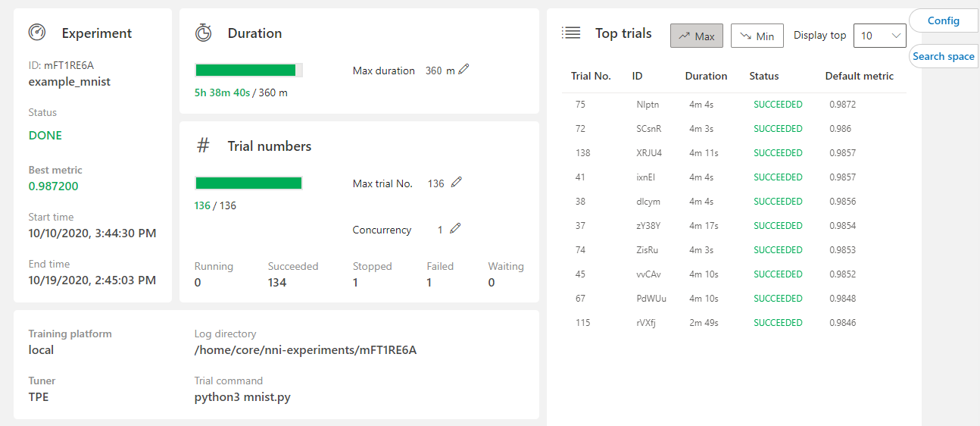Edit the Max trial No. with pencil icon
This screenshot has height=426, width=980.
tap(456, 183)
